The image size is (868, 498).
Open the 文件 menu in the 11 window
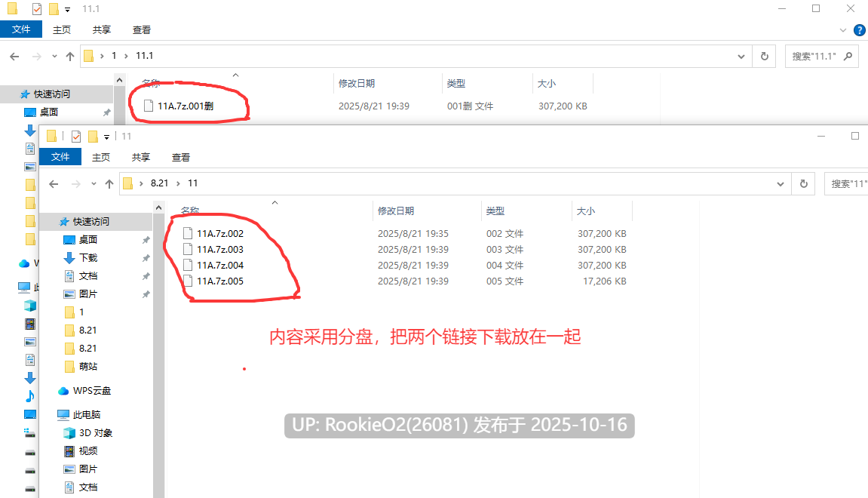click(60, 157)
